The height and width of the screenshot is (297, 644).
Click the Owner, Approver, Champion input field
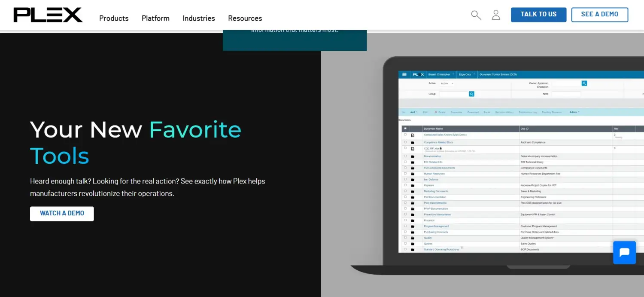pos(567,83)
